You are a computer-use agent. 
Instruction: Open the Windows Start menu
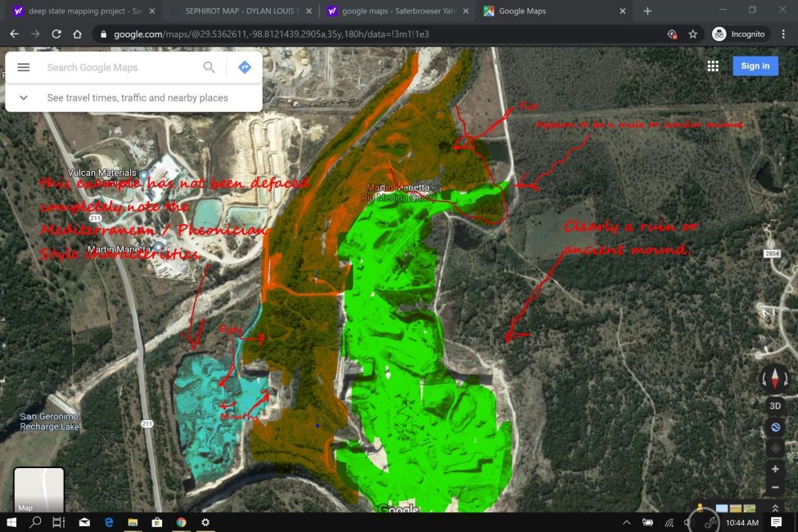pos(11,522)
